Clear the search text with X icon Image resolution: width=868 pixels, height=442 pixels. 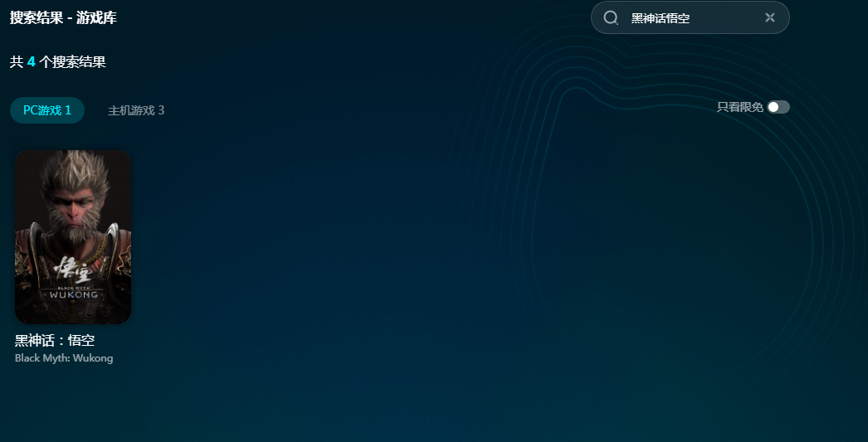click(x=769, y=17)
